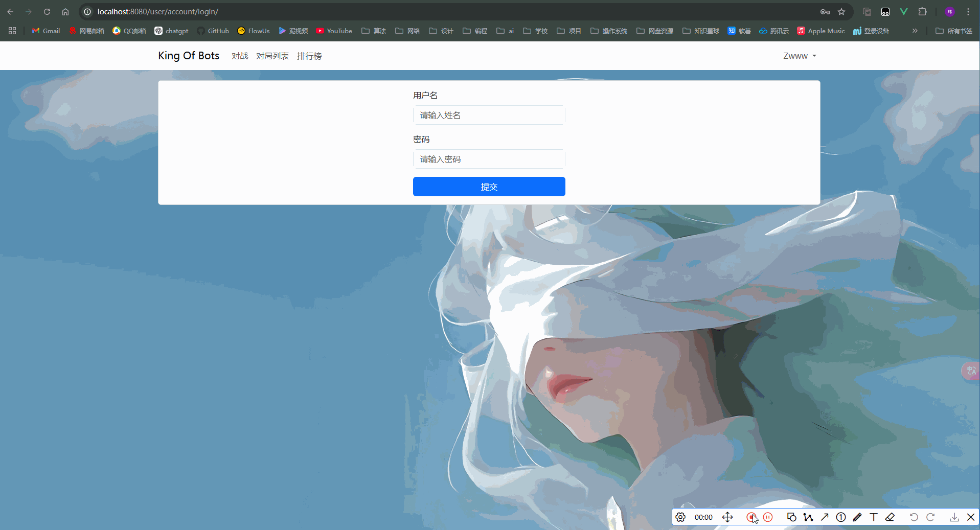
Task: Expand the 学校 bookmark folder
Action: click(535, 31)
